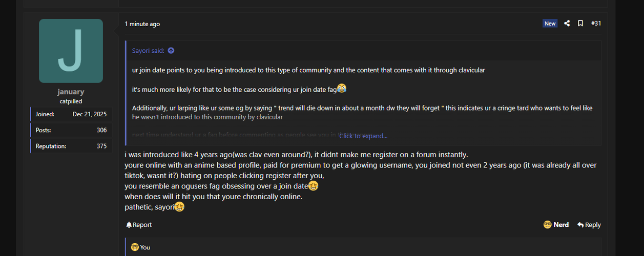Click the '1 minute ago' timestamp
Viewport: 644px width, 256px height.
[142, 24]
